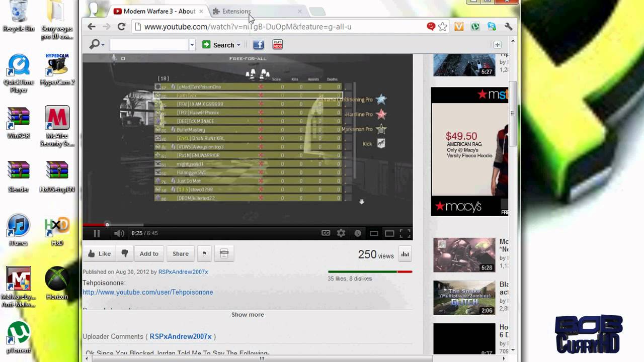
Task: Click the Share button
Action: (181, 254)
